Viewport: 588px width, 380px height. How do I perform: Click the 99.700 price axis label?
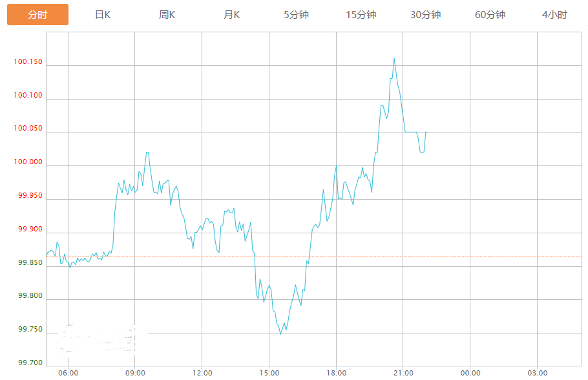pyautogui.click(x=29, y=363)
